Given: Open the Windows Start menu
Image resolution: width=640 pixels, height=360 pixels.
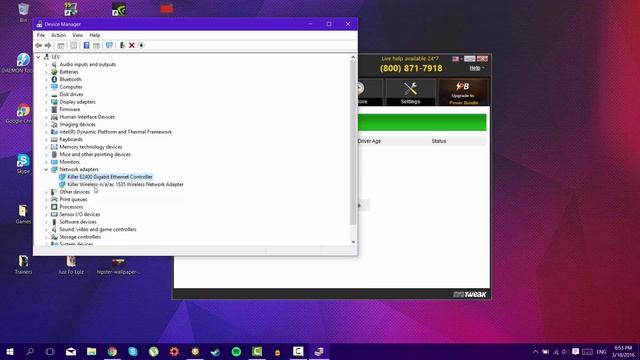Looking at the screenshot, I should coord(10,351).
